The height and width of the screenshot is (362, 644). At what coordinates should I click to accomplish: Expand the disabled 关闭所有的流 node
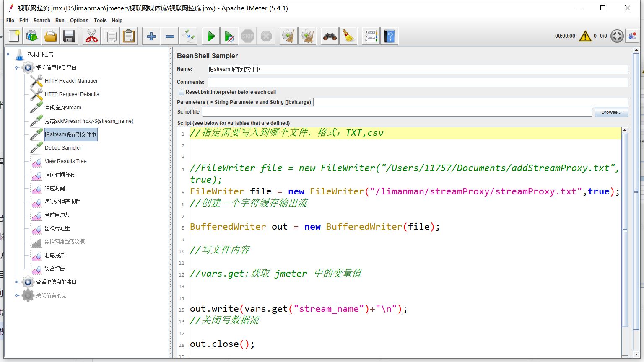click(x=17, y=295)
